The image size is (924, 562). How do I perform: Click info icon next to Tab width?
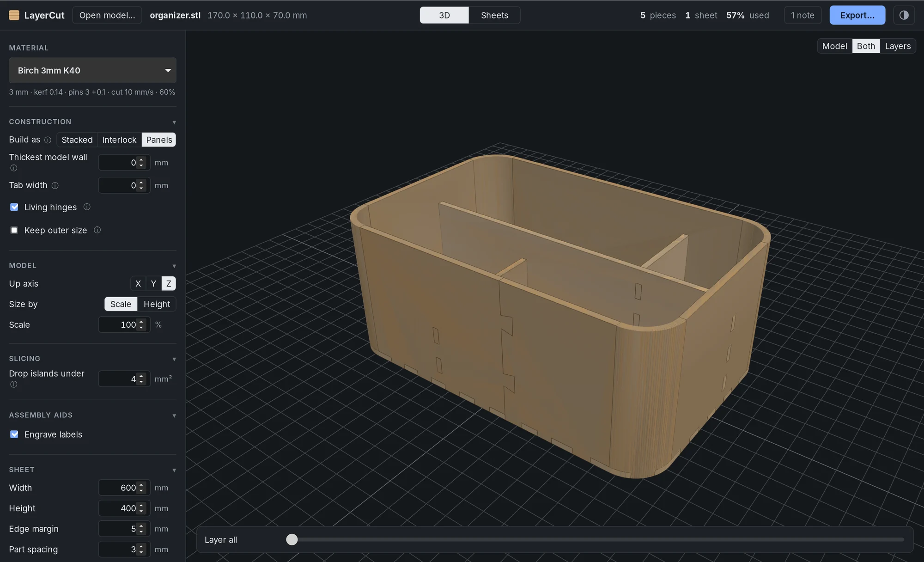55,186
